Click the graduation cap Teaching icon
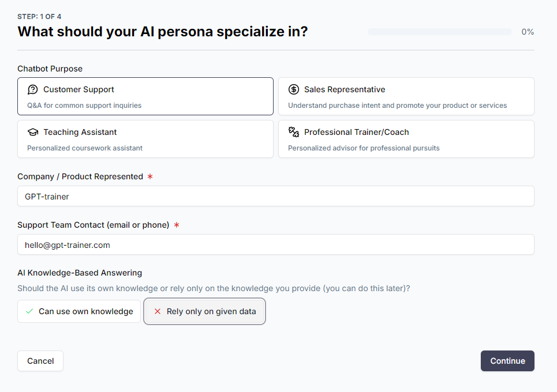 [x=32, y=132]
